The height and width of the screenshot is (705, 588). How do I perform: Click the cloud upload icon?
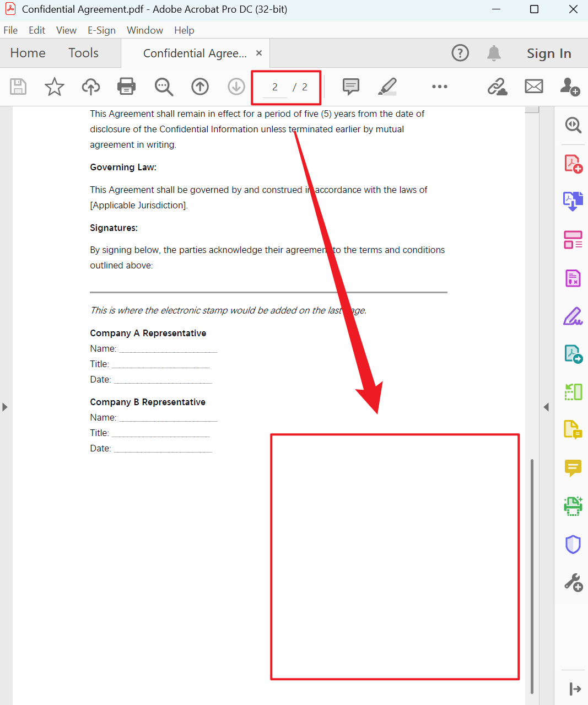pos(91,87)
